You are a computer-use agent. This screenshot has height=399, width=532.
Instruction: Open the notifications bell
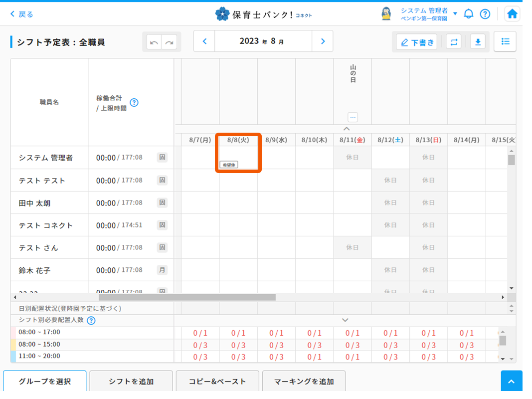click(468, 13)
